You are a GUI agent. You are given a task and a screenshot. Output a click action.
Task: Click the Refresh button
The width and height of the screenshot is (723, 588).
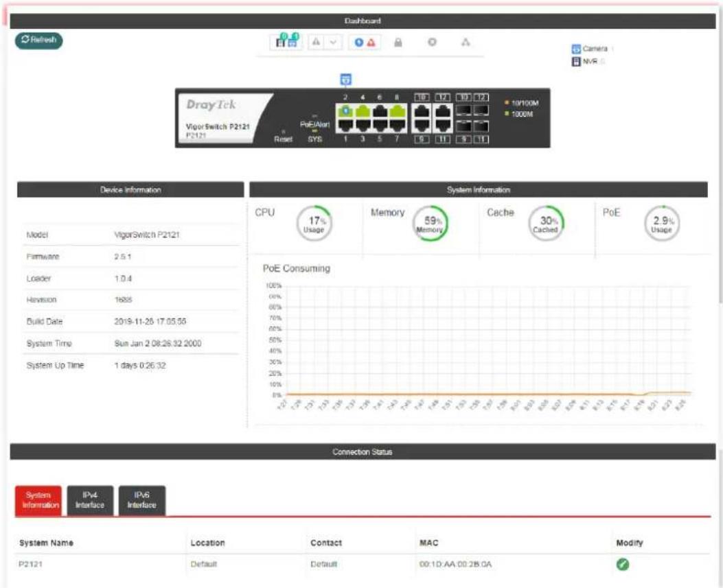pyautogui.click(x=38, y=40)
